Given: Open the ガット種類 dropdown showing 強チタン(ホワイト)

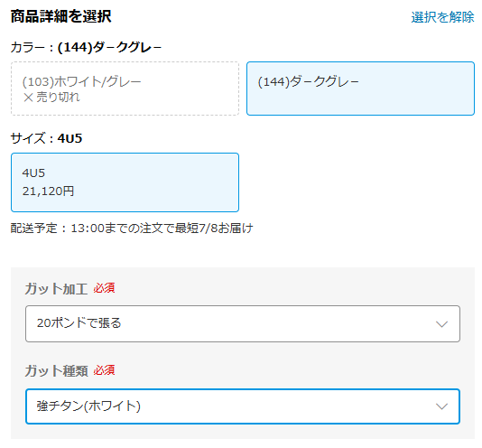Looking at the screenshot, I should [x=243, y=406].
